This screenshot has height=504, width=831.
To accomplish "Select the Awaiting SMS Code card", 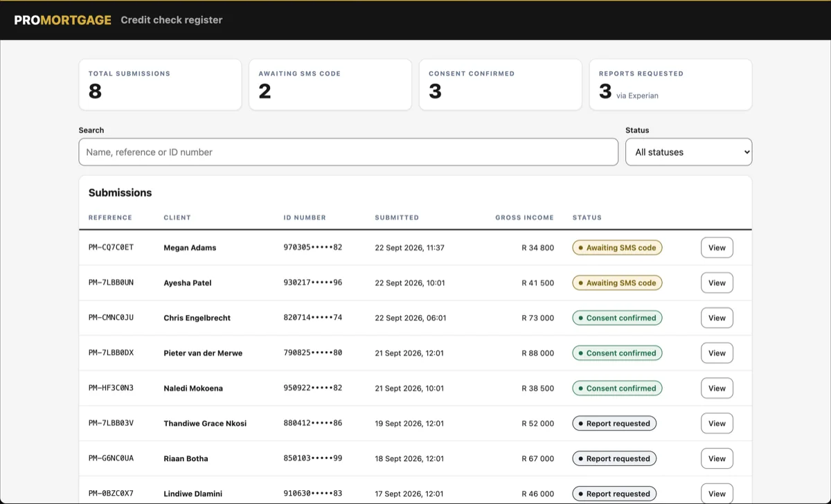I will [330, 84].
